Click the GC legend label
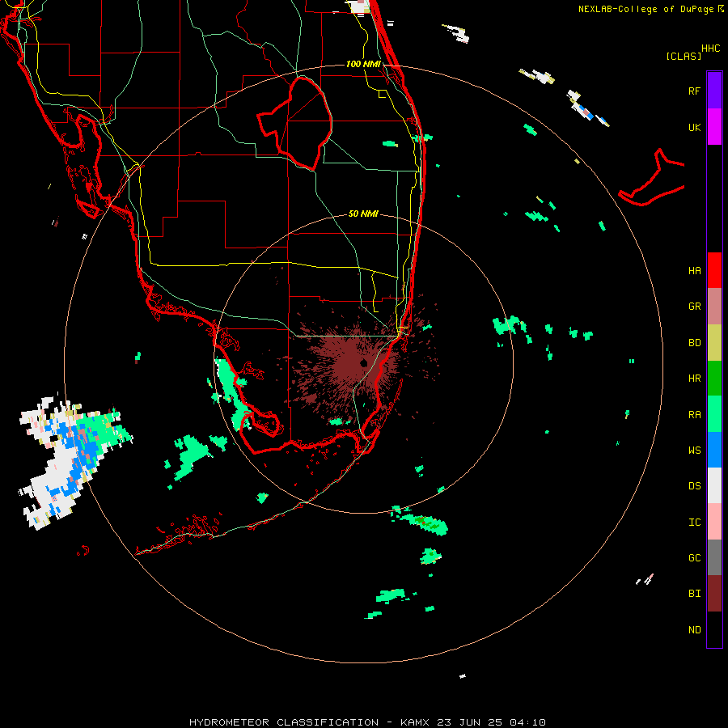728x728 pixels. tap(694, 558)
